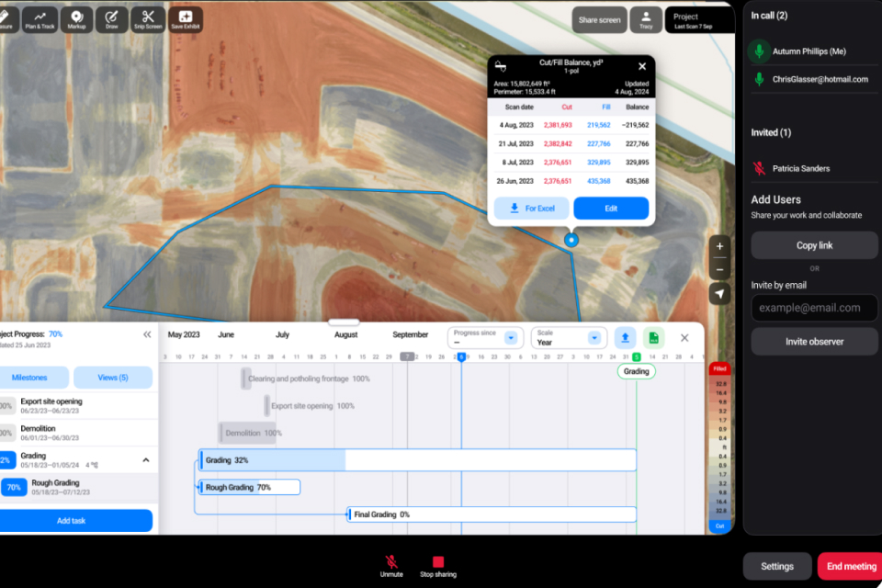Click the Final Grading 0% Gantt bar
The width and height of the screenshot is (882, 588).
[492, 514]
